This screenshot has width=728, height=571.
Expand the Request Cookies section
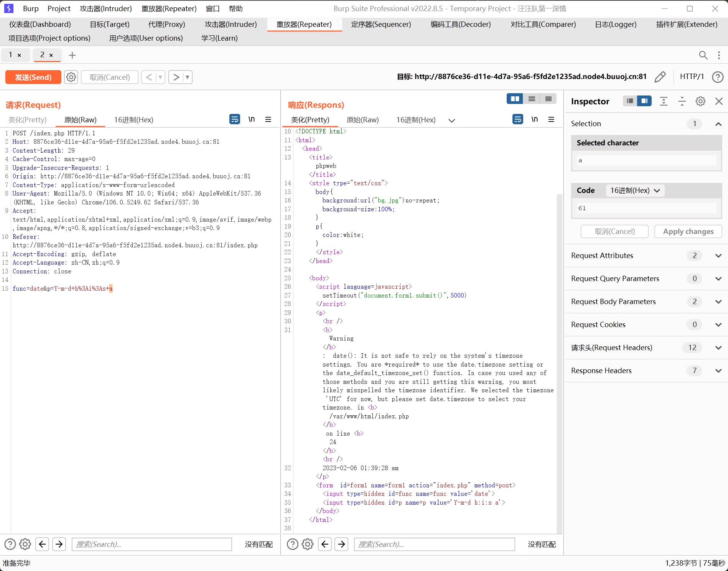pyautogui.click(x=718, y=324)
